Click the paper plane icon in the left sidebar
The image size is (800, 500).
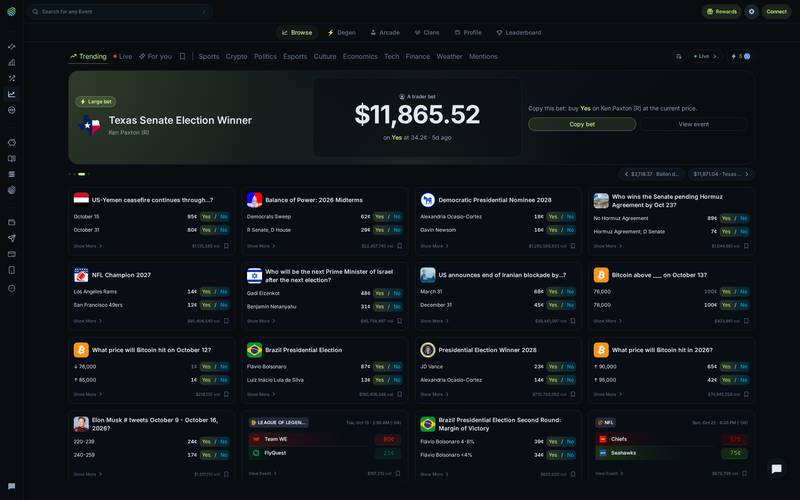pyautogui.click(x=12, y=238)
